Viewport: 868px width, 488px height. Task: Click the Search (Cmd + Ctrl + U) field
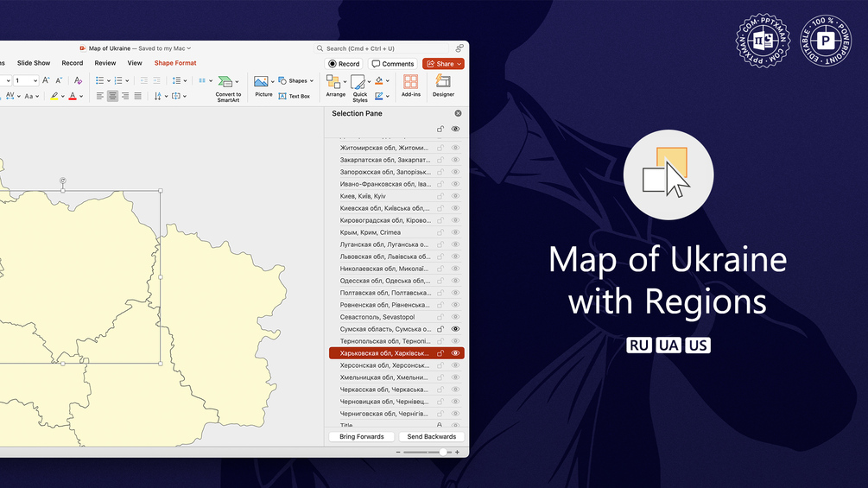382,48
